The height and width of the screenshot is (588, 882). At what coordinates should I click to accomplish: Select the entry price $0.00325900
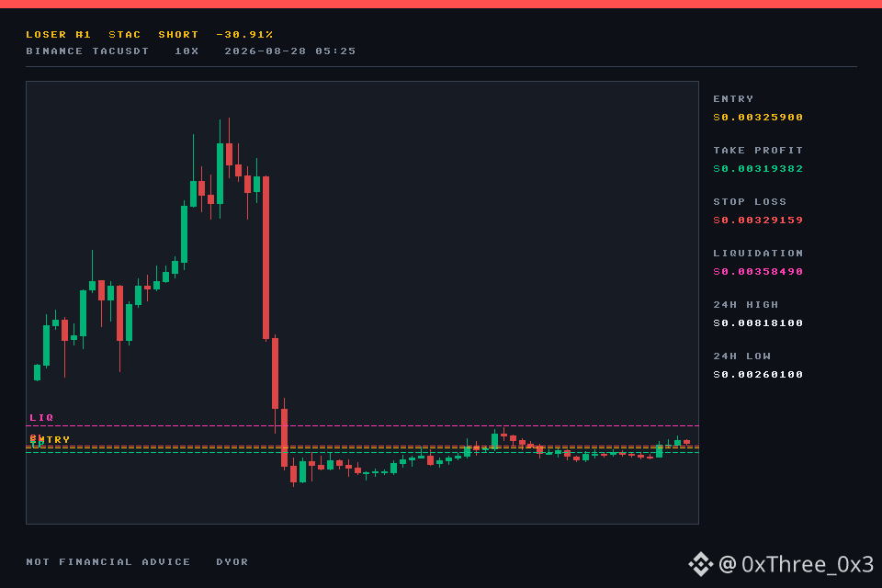coord(758,118)
